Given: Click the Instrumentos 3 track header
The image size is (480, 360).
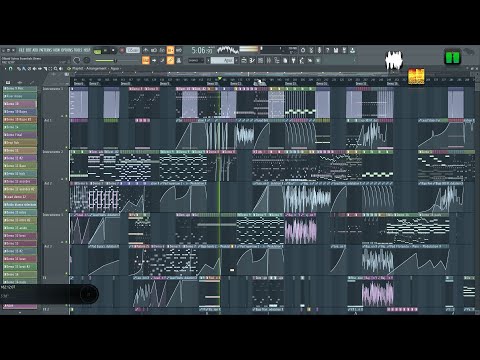Looking at the screenshot, I should point(55,228).
